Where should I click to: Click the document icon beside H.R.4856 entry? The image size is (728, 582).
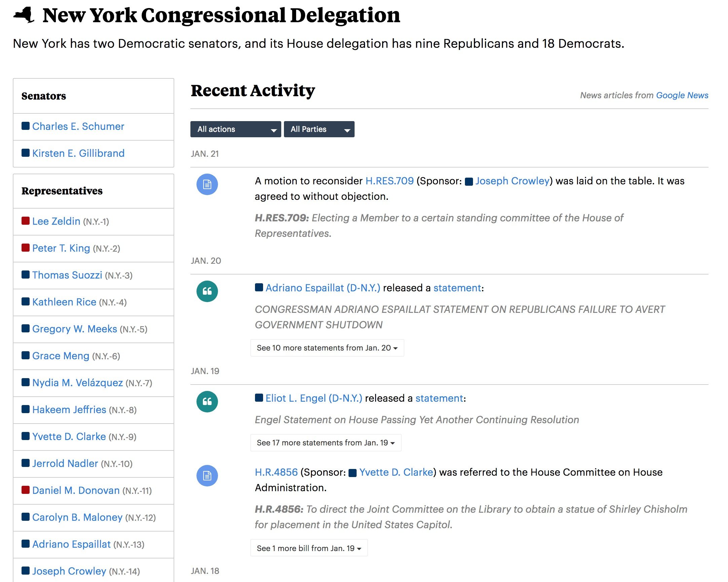coord(207,476)
